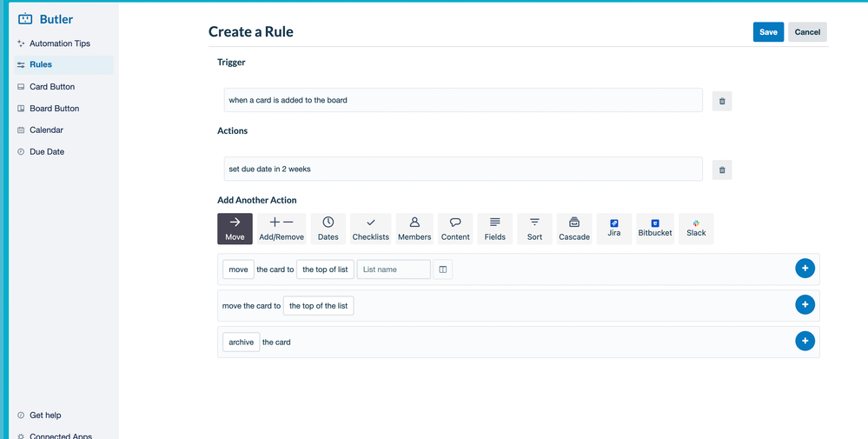Save the new rule
The image size is (868, 439).
(x=768, y=32)
